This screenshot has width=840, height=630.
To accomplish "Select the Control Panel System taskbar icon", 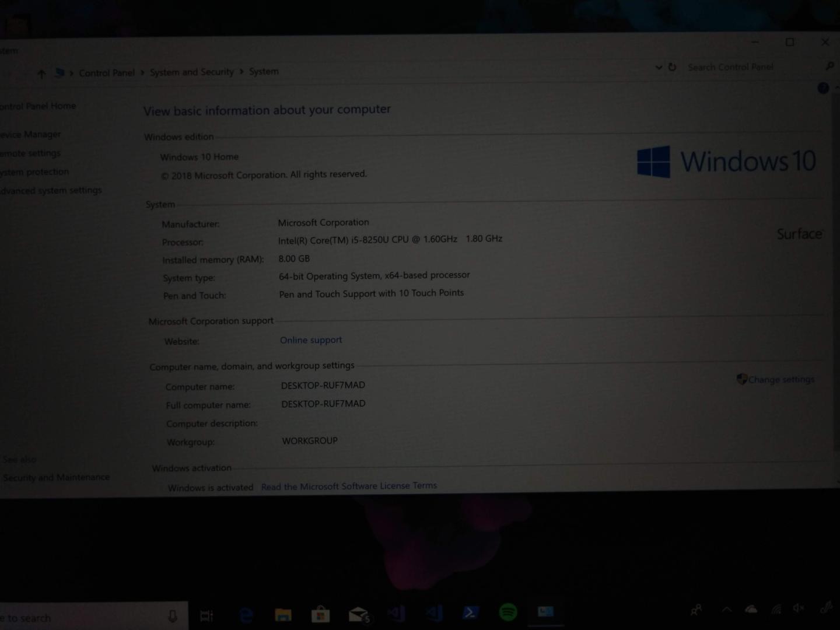I will [545, 611].
